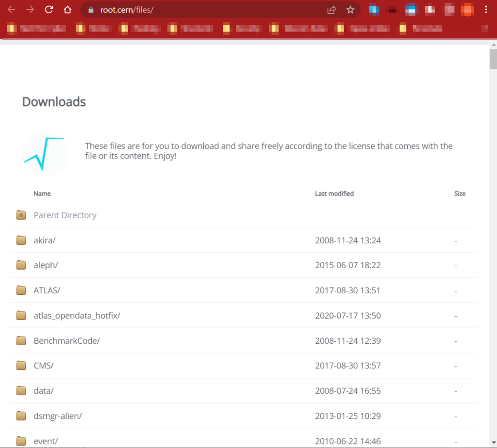Image resolution: width=497 pixels, height=448 pixels.
Task: Reload the page with refresh icon
Action: point(49,10)
